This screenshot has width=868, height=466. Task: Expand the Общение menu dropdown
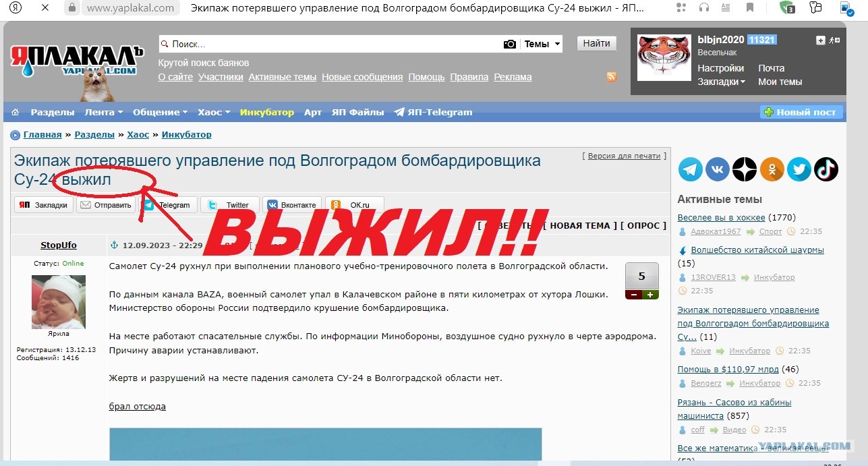tap(161, 112)
